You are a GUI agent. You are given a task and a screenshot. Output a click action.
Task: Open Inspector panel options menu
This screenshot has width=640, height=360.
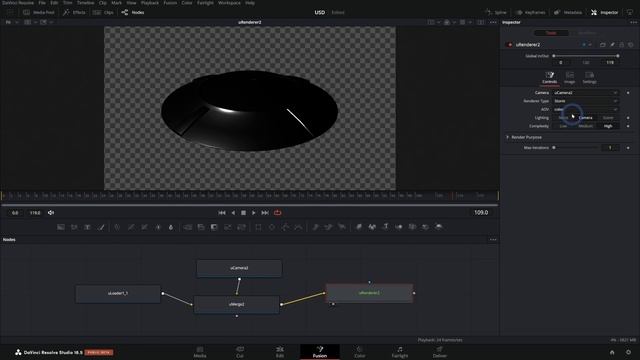[633, 22]
